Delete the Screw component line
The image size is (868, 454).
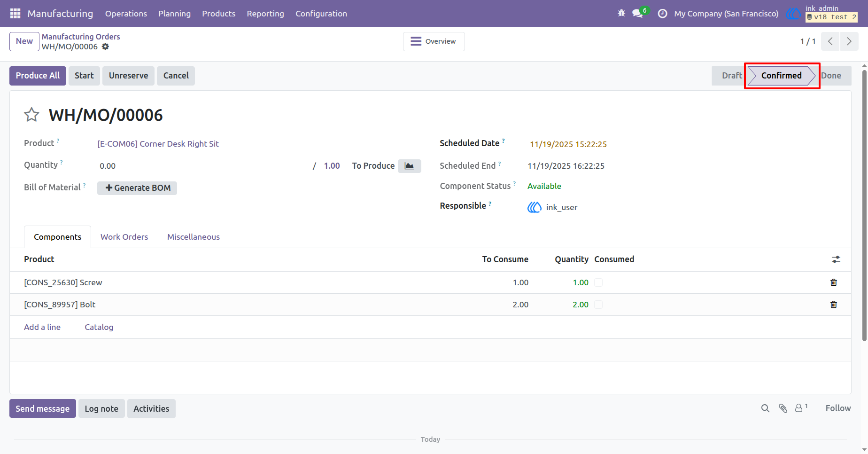[834, 282]
